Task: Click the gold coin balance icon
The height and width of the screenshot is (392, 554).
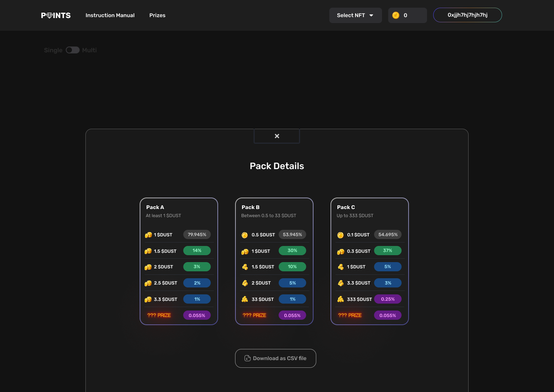Action: point(395,15)
